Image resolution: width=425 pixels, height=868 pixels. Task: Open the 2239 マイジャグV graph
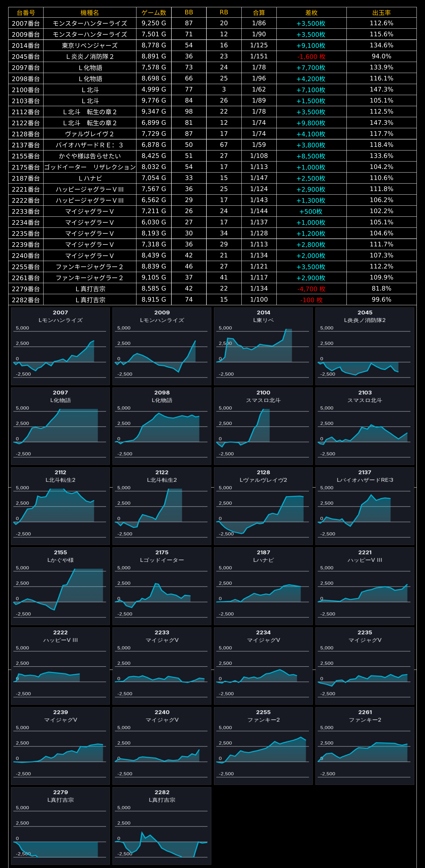(x=60, y=746)
